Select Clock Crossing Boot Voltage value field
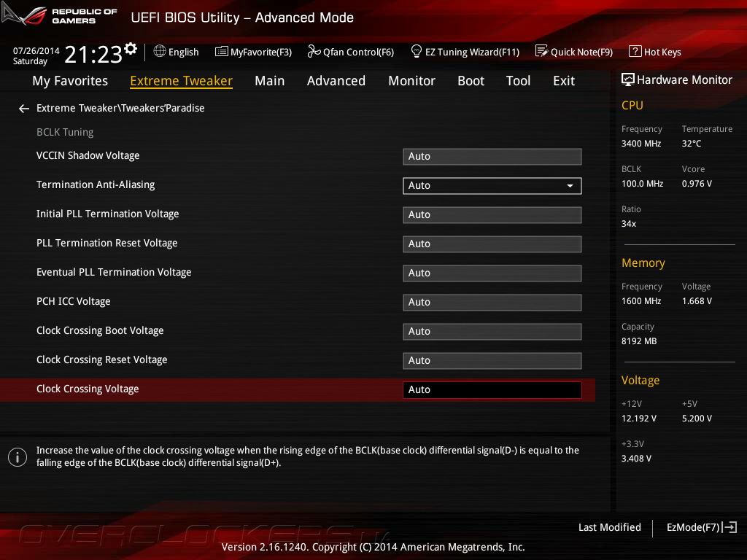Image resolution: width=747 pixels, height=560 pixels. (492, 332)
